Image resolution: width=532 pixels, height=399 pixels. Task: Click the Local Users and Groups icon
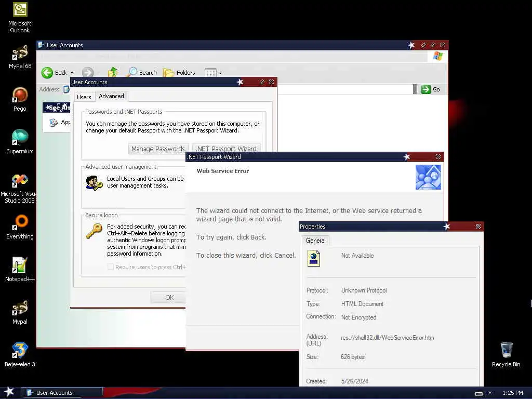coord(94,183)
